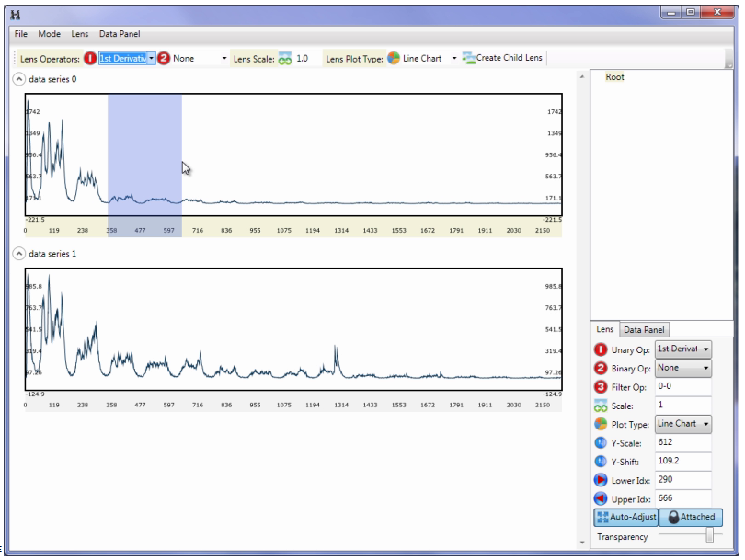The image size is (745, 560).
Task: Click the data series 1 line chart
Action: point(293,329)
